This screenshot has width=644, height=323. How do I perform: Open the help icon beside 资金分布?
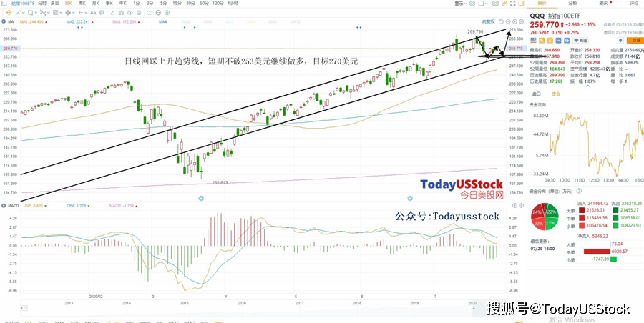[579, 191]
